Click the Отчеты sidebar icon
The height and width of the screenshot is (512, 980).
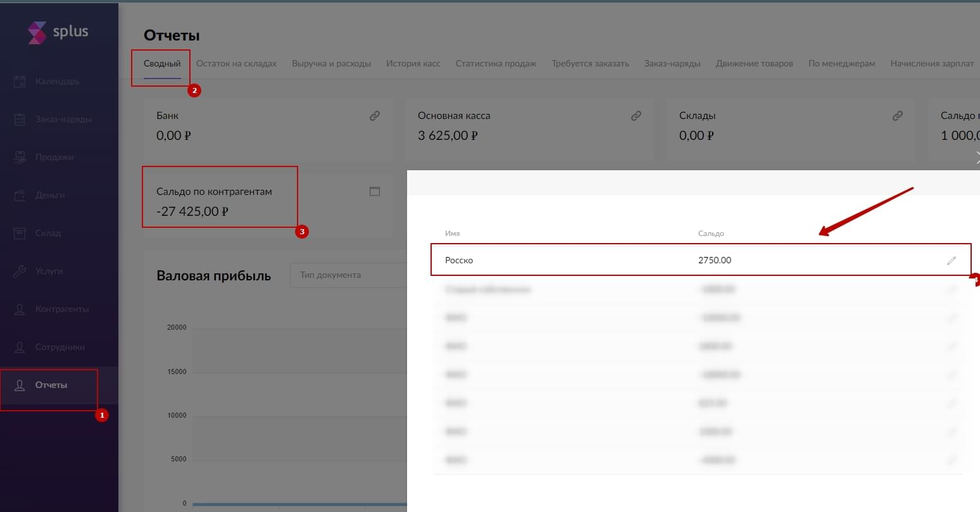pos(20,385)
